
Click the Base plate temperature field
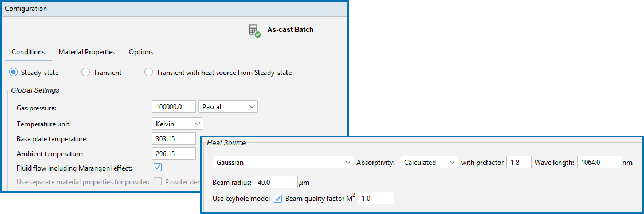(x=174, y=139)
